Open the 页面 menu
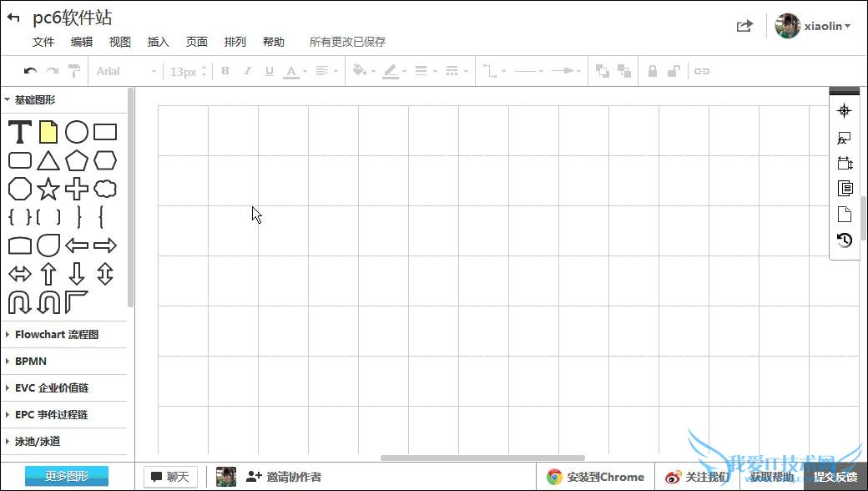The image size is (868, 491). (x=196, y=42)
